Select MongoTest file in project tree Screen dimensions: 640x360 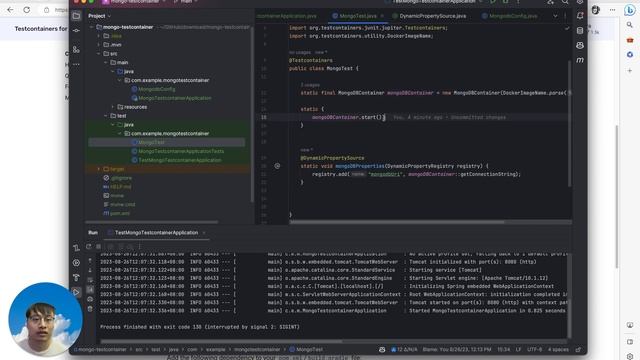[x=148, y=142]
